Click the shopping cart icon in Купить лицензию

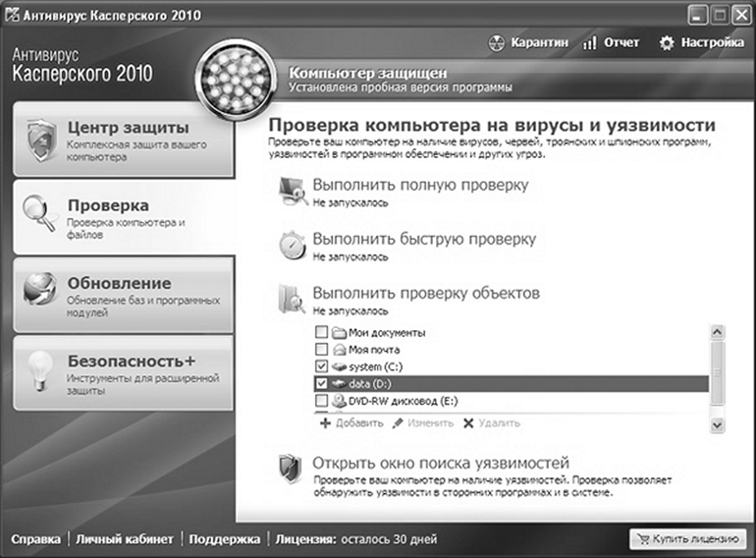click(x=643, y=538)
